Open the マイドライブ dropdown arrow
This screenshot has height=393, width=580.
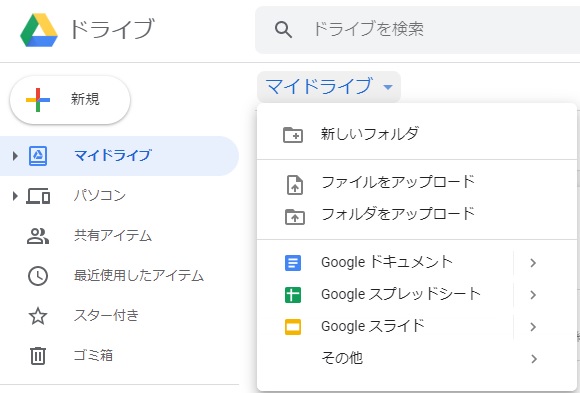(388, 87)
